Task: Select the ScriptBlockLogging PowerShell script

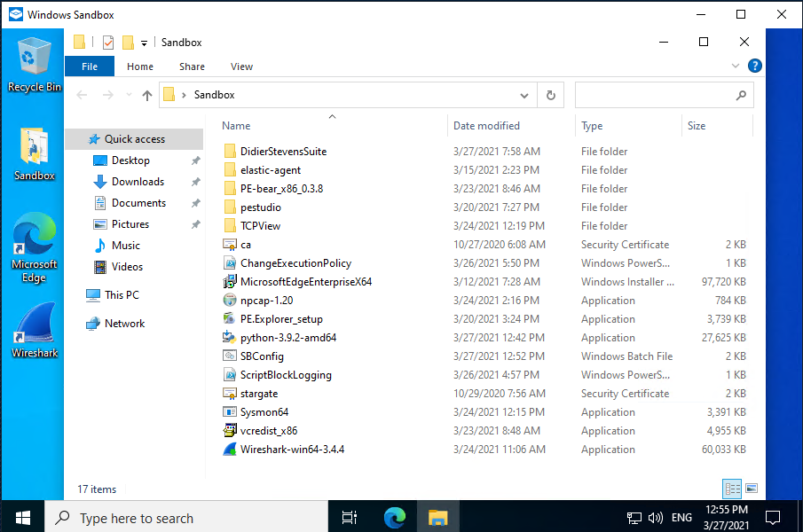Action: (x=286, y=375)
